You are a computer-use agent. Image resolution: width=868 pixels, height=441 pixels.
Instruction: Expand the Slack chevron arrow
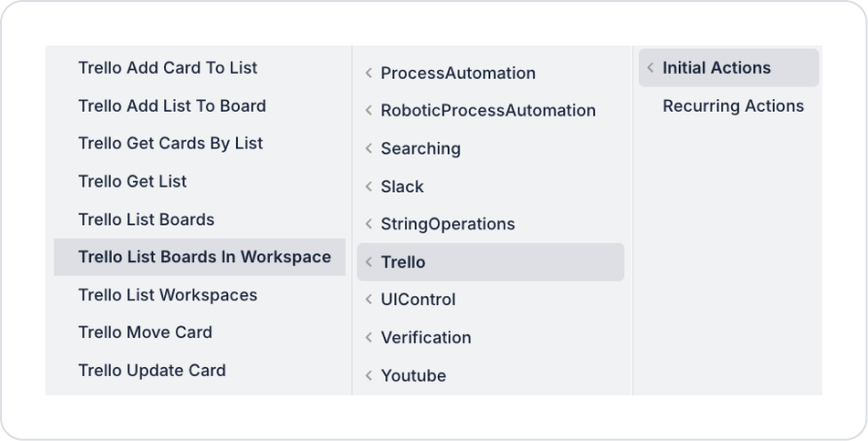tap(369, 187)
